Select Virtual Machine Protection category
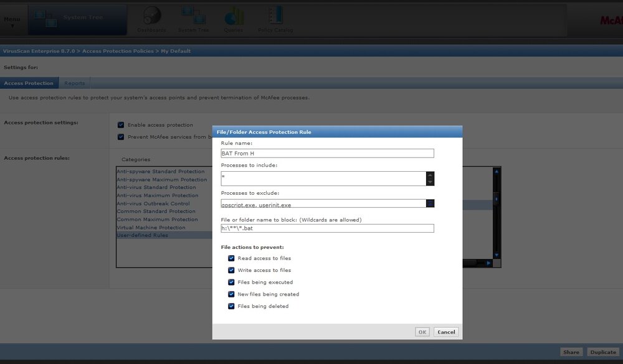Viewport: 623px width, 364px height. point(151,228)
